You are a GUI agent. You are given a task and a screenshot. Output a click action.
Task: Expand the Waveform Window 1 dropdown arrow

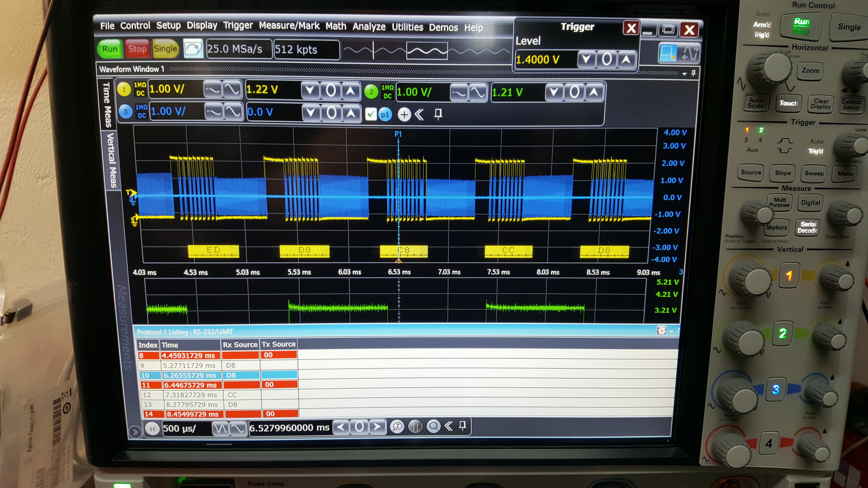[x=684, y=73]
